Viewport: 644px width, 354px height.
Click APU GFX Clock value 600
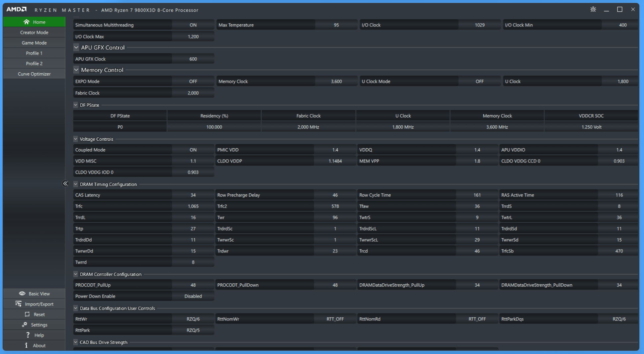click(x=193, y=59)
